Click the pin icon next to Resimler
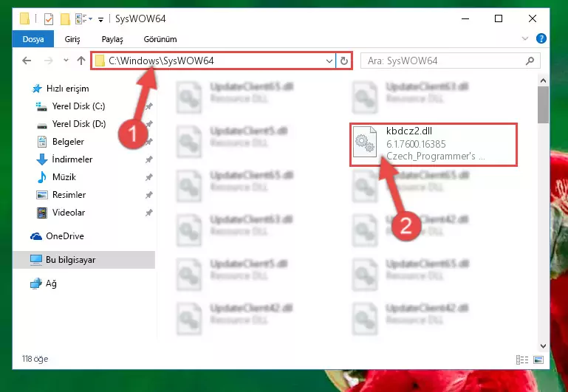568x392 pixels. point(149,195)
